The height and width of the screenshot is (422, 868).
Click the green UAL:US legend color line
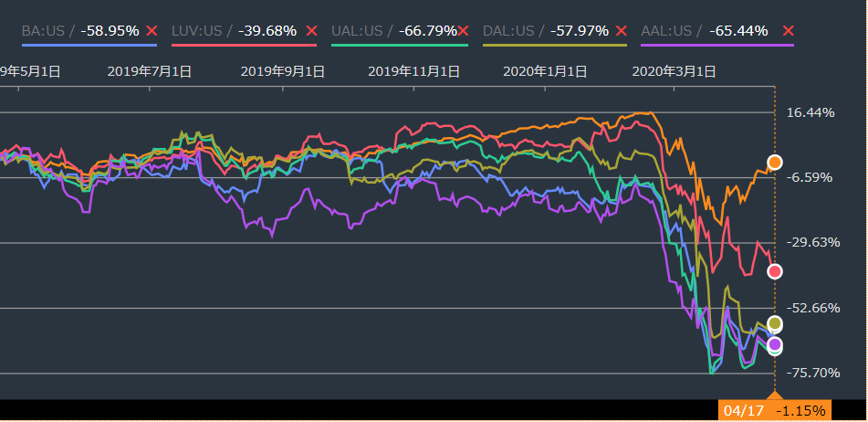click(x=400, y=46)
